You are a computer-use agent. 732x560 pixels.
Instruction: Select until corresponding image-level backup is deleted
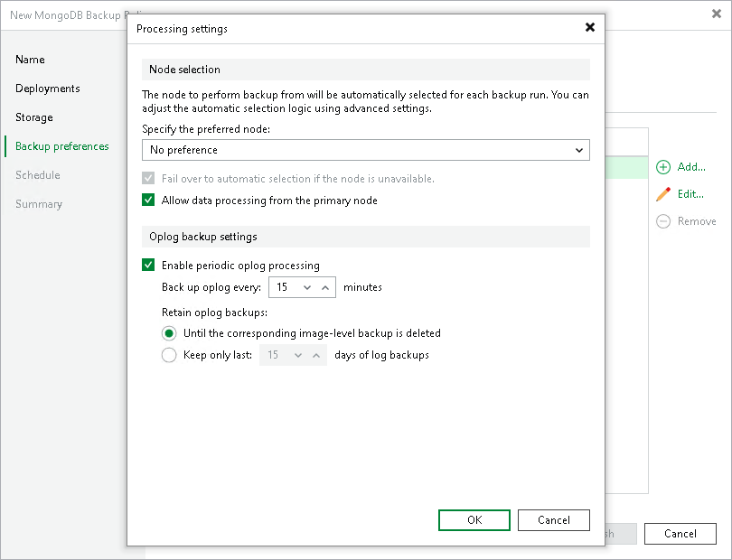169,333
